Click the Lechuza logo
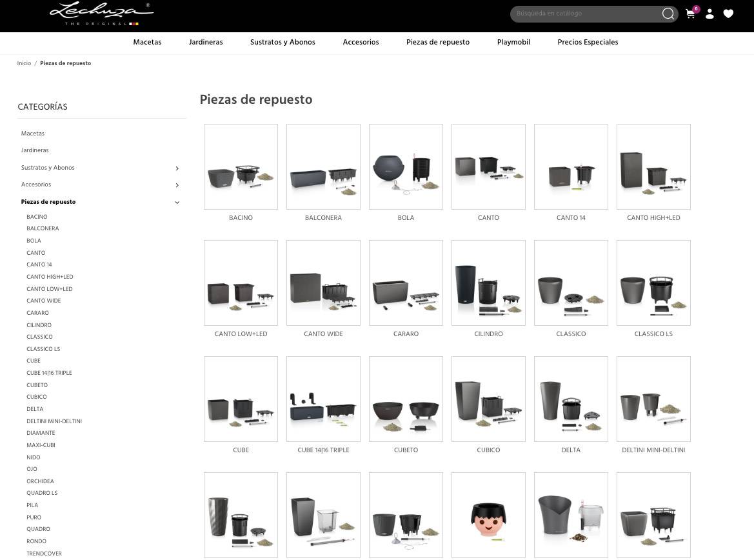754x560 pixels. click(x=101, y=14)
